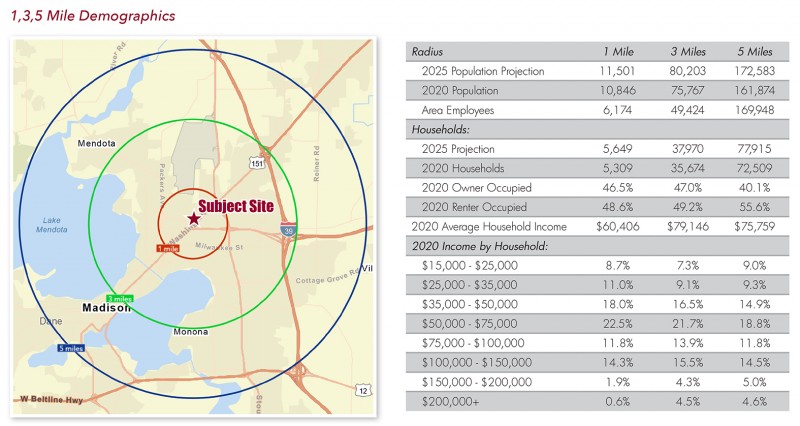800x426 pixels.
Task: Click the average income value '$60,406'
Action: pos(617,227)
